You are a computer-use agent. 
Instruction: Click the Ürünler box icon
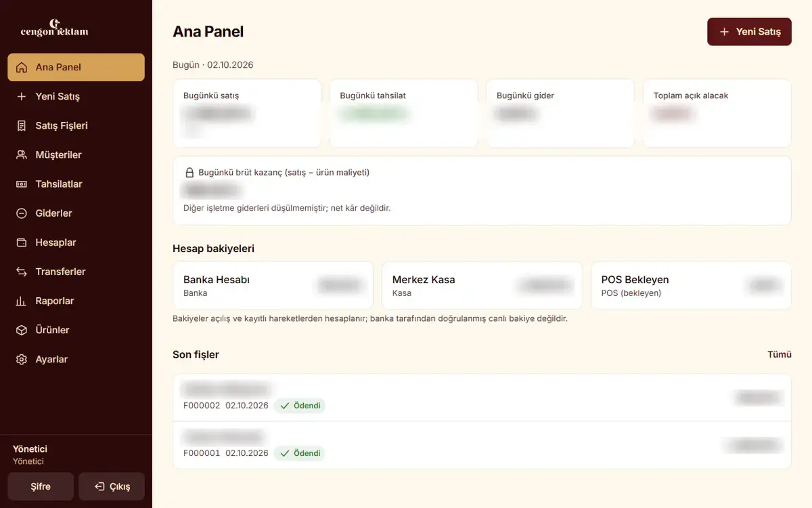pyautogui.click(x=22, y=330)
